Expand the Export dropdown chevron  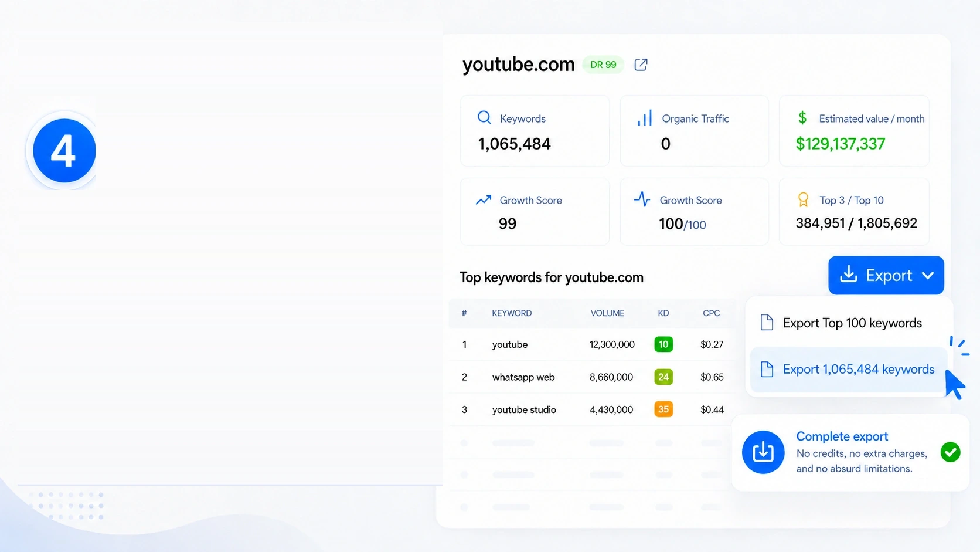pos(927,275)
